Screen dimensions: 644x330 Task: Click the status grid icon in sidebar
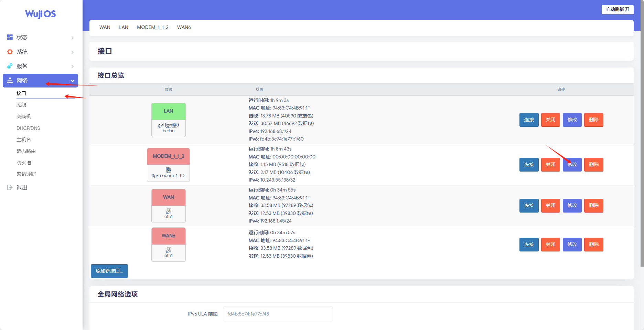tap(10, 37)
